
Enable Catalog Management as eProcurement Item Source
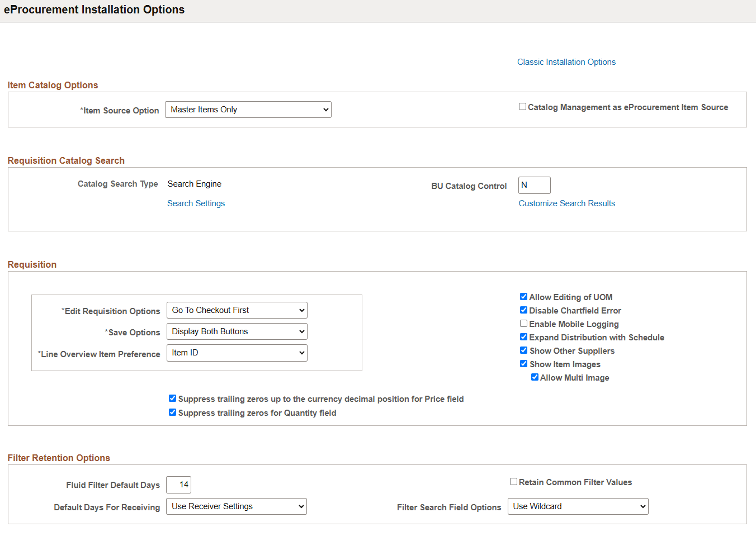click(522, 107)
